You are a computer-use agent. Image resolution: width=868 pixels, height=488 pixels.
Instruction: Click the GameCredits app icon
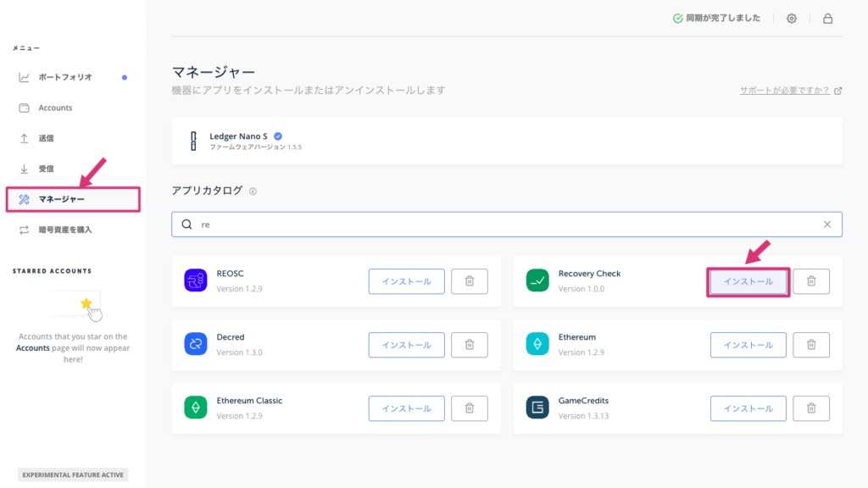(x=537, y=408)
